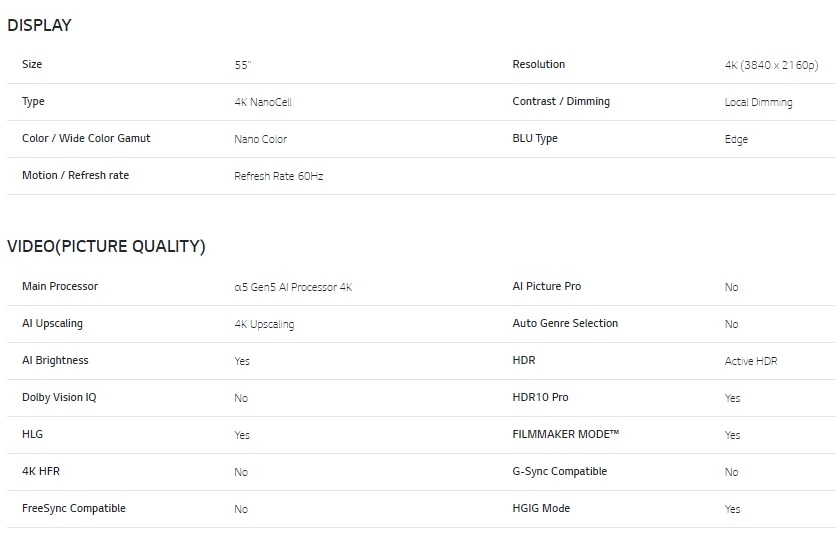Screen dimensions: 836x552
Task: Click the VIDEO(PICTURE QUALITY) section heading
Action: pyautogui.click(x=106, y=246)
